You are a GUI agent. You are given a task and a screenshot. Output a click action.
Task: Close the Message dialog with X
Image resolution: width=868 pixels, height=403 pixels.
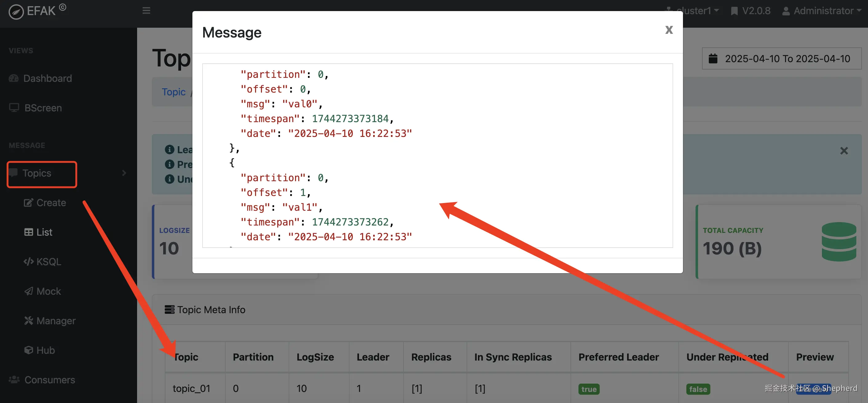(x=669, y=30)
